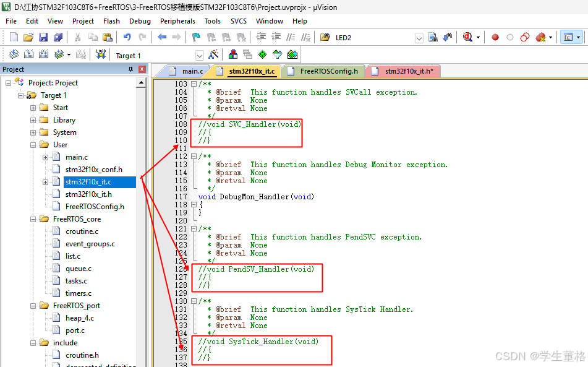Navigate backwards arrow
The width and height of the screenshot is (588, 367).
tap(162, 37)
